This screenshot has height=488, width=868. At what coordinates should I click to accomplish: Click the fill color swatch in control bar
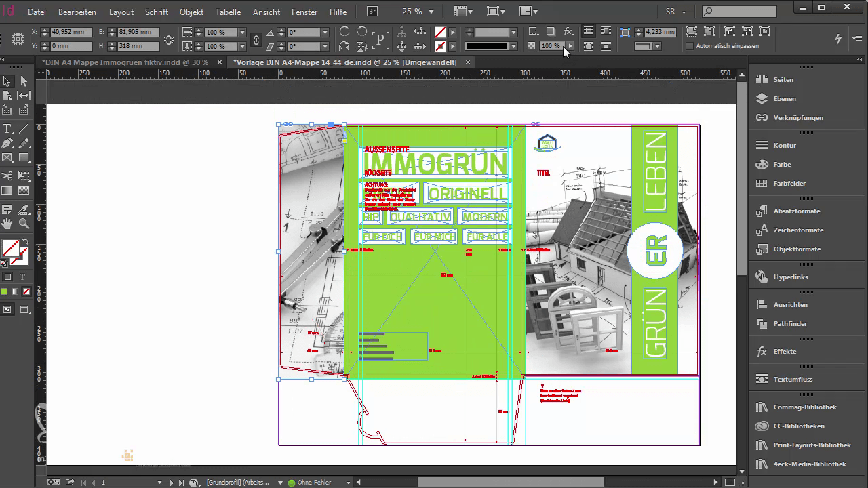(x=440, y=32)
